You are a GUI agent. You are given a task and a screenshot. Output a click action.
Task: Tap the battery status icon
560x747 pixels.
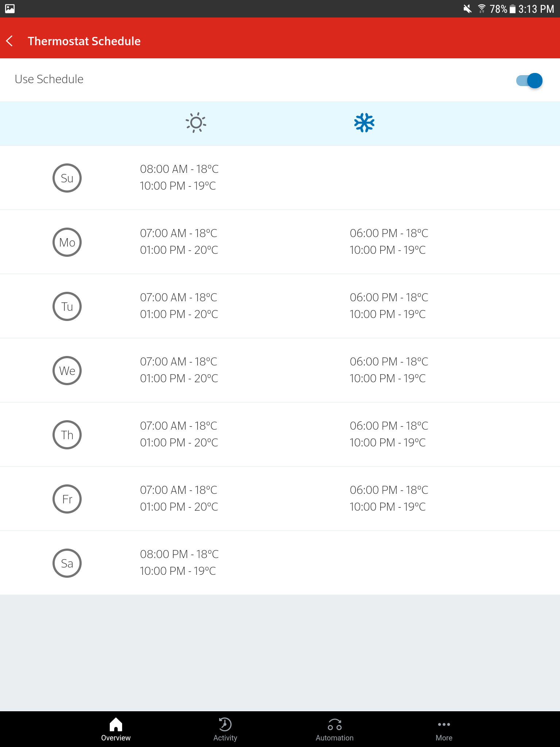[513, 9]
